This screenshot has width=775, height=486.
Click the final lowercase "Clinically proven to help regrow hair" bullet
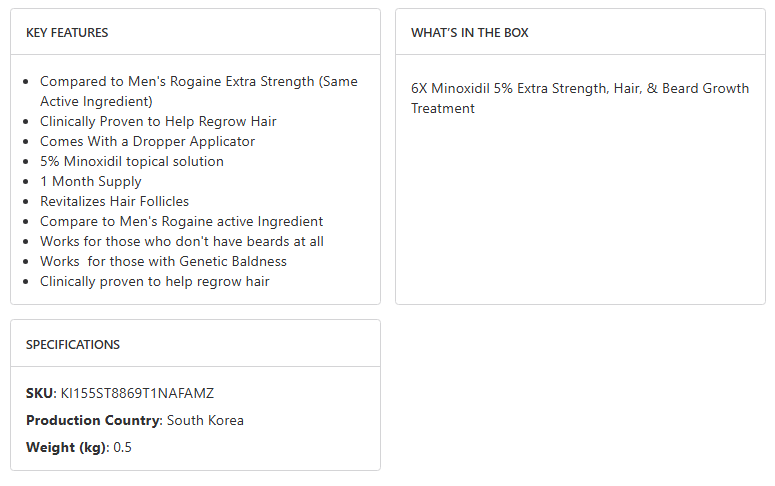point(154,281)
